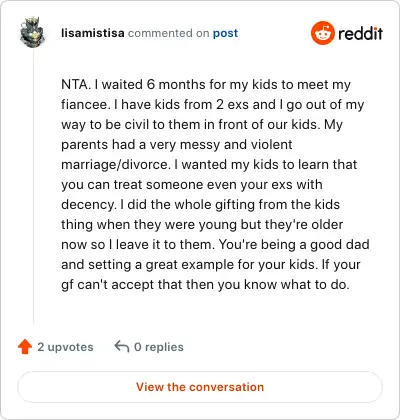Click the 'NTA.' word starting the comment
The height and width of the screenshot is (420, 400).
pyautogui.click(x=76, y=84)
